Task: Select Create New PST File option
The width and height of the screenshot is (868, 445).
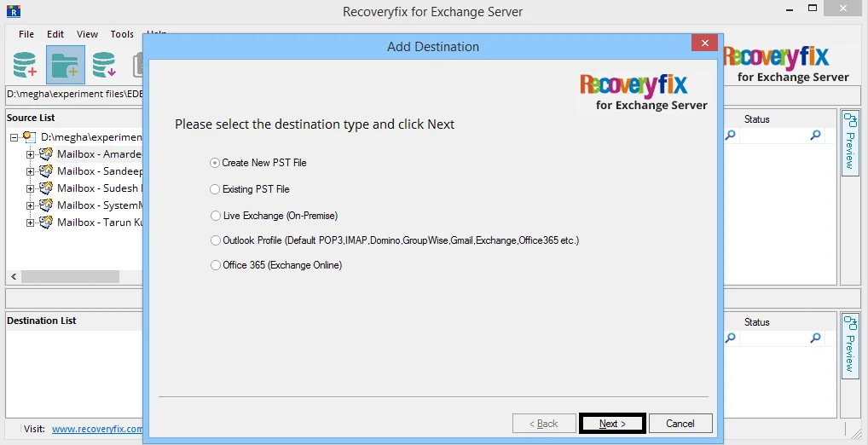Action: pos(215,163)
